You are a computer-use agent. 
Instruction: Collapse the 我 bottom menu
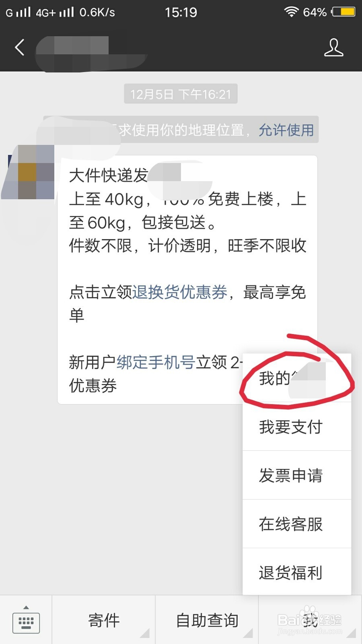click(x=310, y=620)
